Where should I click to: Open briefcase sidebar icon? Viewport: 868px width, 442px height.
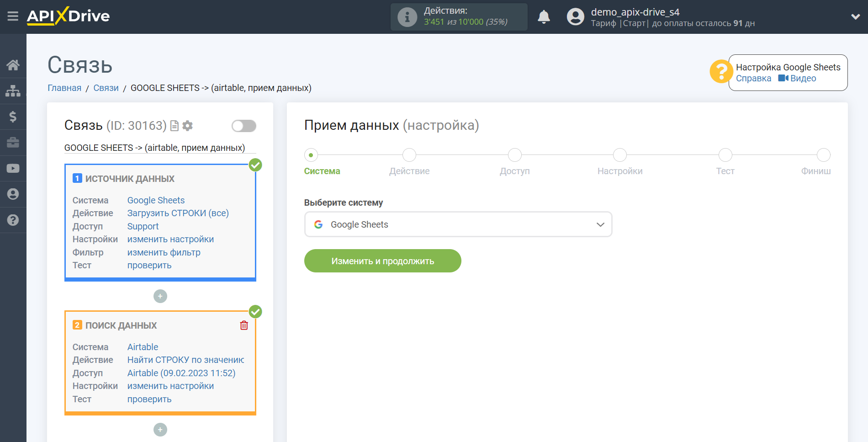click(x=13, y=143)
